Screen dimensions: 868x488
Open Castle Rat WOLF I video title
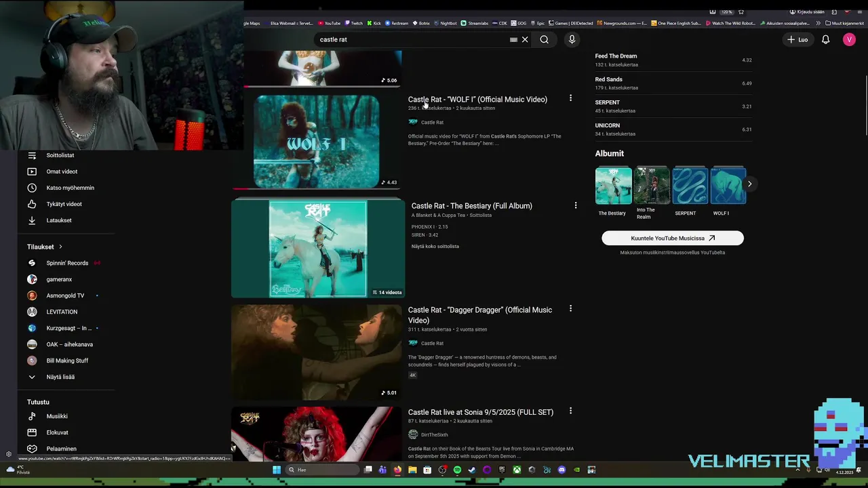tap(477, 100)
